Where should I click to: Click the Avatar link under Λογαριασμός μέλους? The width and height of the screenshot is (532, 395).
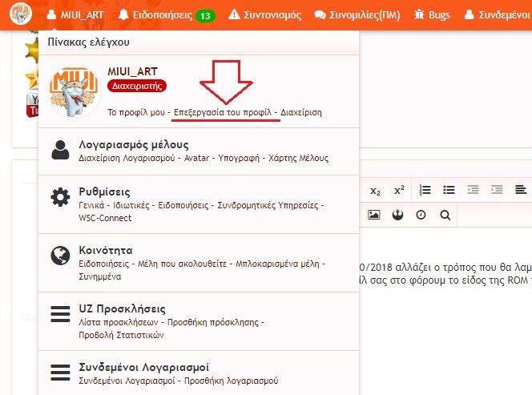click(196, 159)
